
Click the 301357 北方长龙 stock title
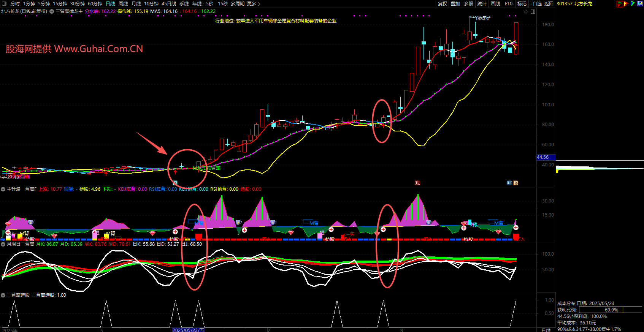pyautogui.click(x=574, y=3)
